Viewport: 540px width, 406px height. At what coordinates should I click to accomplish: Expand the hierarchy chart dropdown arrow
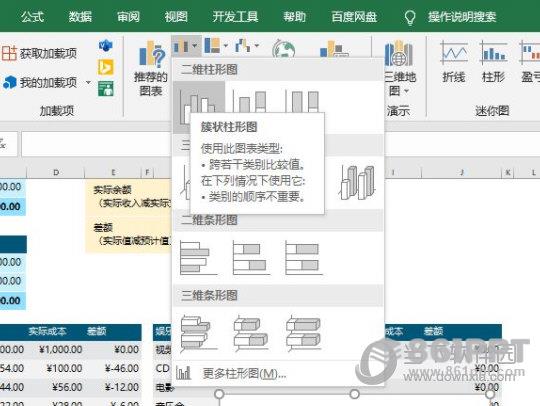(x=226, y=45)
